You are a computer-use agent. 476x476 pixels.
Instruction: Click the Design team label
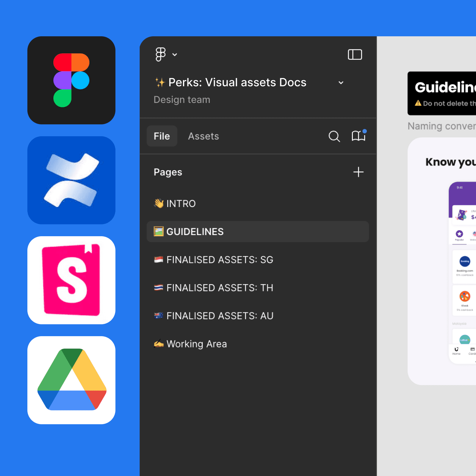[x=182, y=100]
